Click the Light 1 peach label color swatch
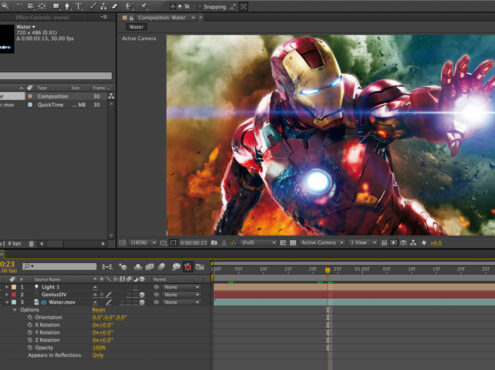Viewport: 495px width, 370px height. [x=14, y=287]
